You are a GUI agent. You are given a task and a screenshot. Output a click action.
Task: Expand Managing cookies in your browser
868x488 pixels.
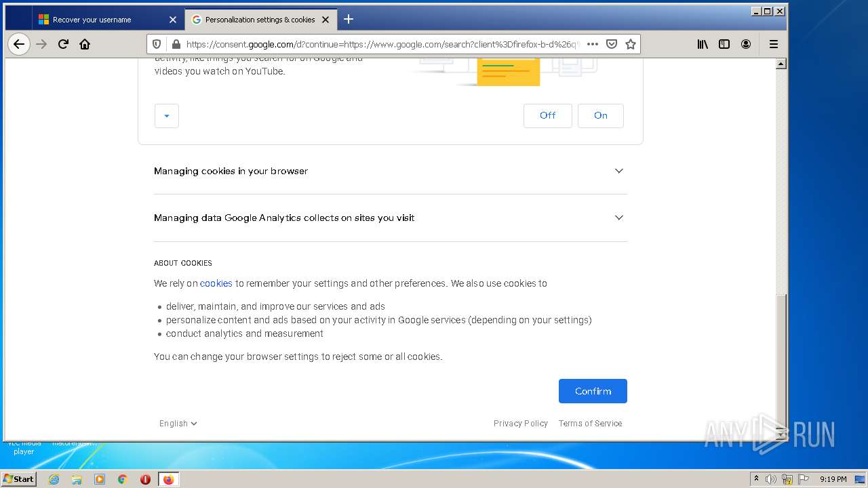pyautogui.click(x=391, y=171)
